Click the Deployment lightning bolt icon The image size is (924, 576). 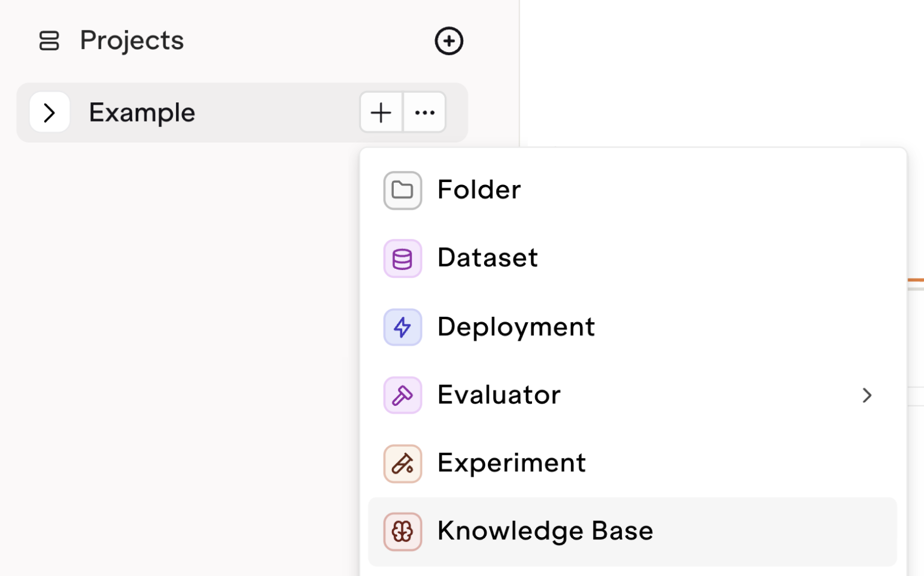coord(402,327)
